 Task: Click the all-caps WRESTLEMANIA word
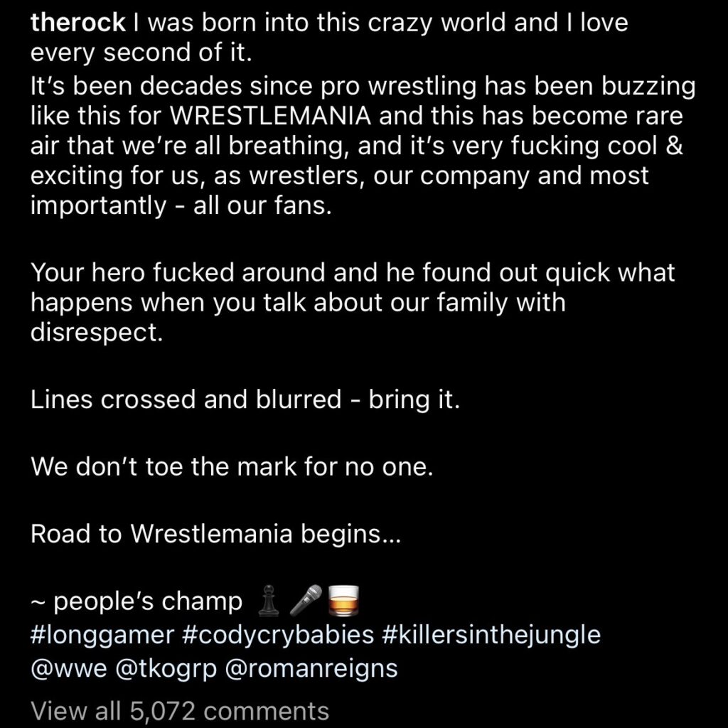click(271, 116)
